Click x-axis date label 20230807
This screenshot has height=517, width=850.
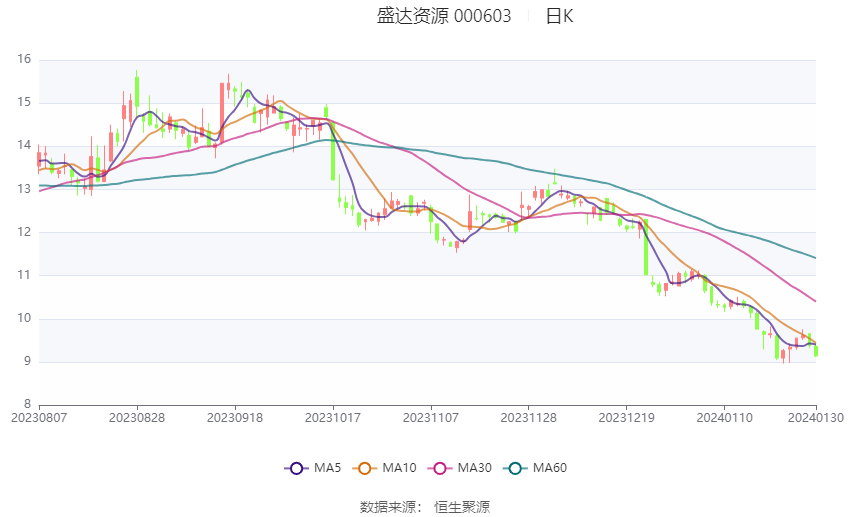[39, 418]
